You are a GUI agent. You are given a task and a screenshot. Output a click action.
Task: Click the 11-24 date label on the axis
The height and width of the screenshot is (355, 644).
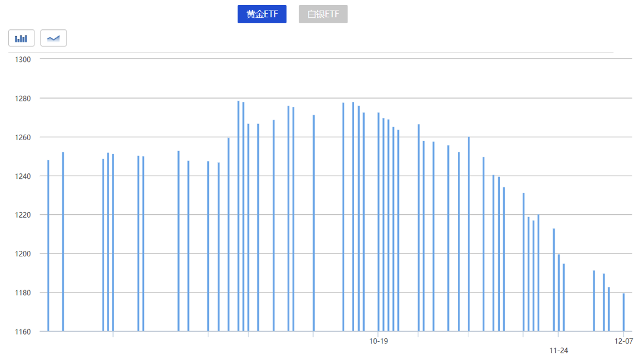(559, 350)
